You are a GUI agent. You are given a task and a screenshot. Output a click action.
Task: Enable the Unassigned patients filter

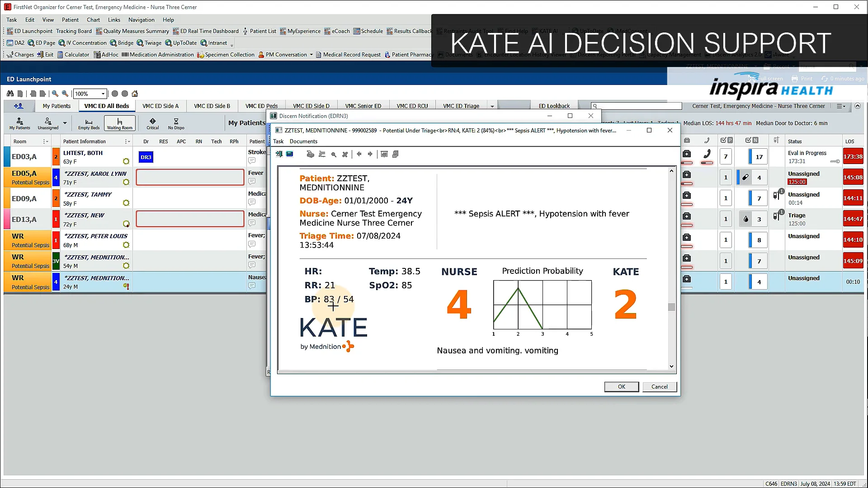coord(48,123)
